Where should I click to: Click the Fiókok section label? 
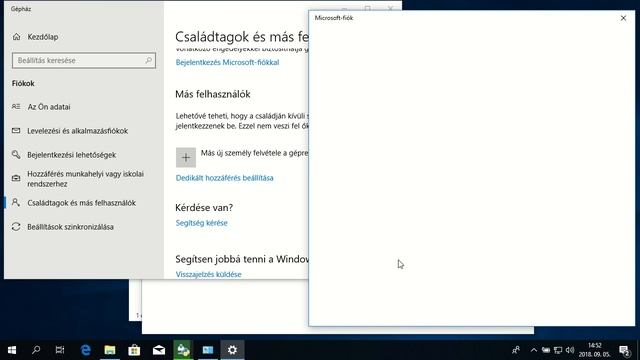point(23,83)
